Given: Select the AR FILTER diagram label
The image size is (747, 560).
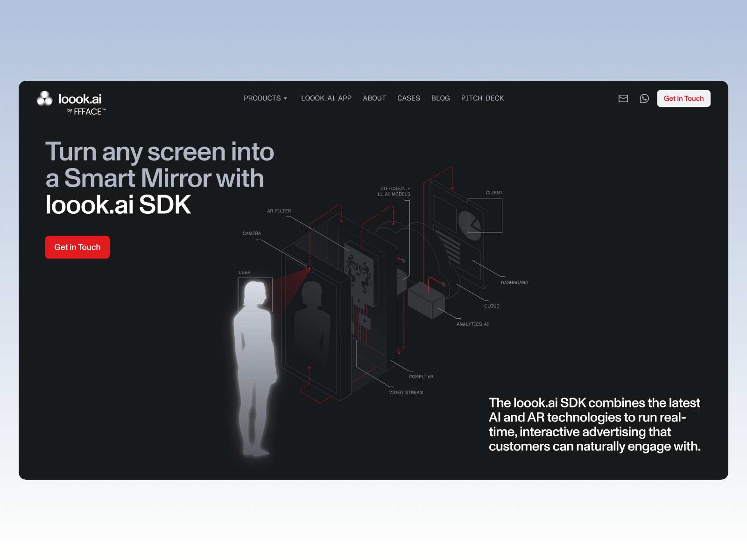Looking at the screenshot, I should (x=279, y=211).
